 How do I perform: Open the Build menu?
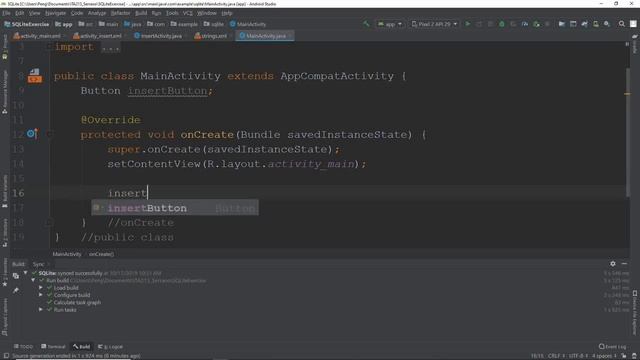point(141,13)
